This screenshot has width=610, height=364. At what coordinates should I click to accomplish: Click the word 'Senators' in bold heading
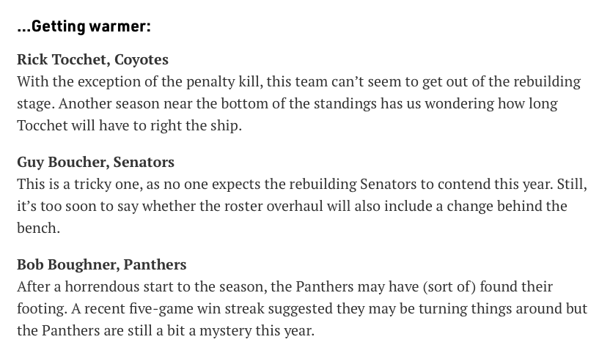click(144, 162)
